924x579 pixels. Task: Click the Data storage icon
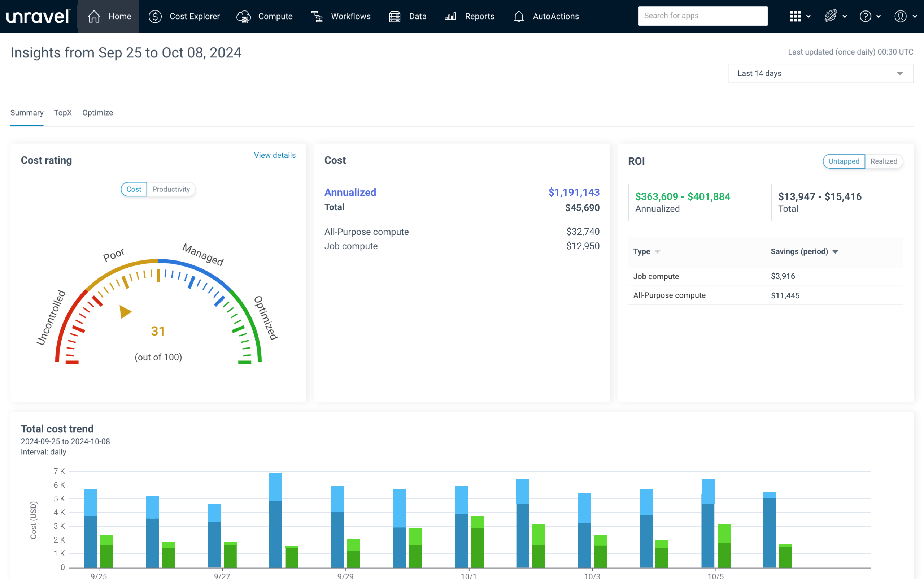click(395, 17)
